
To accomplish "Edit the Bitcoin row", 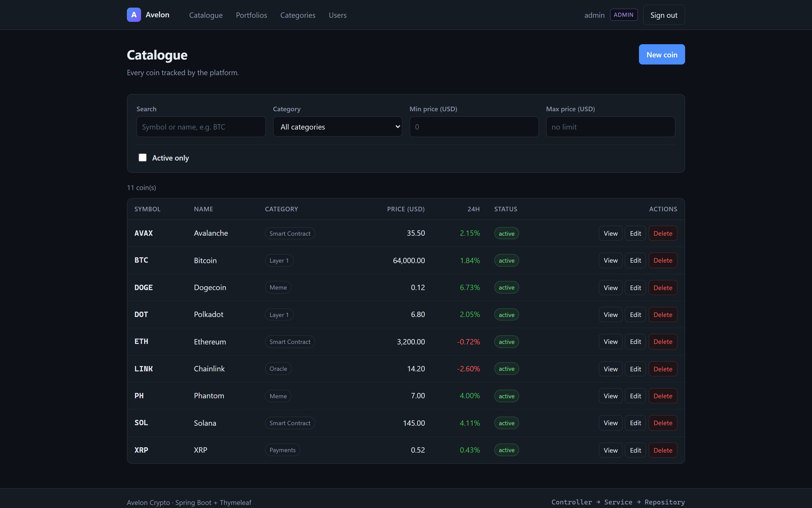I will [635, 260].
